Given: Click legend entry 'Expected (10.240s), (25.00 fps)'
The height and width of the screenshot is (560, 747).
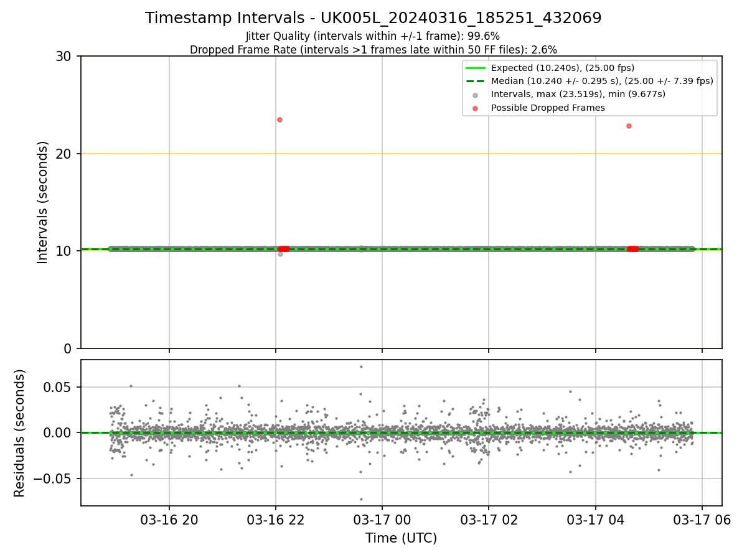Looking at the screenshot, I should pos(563,68).
